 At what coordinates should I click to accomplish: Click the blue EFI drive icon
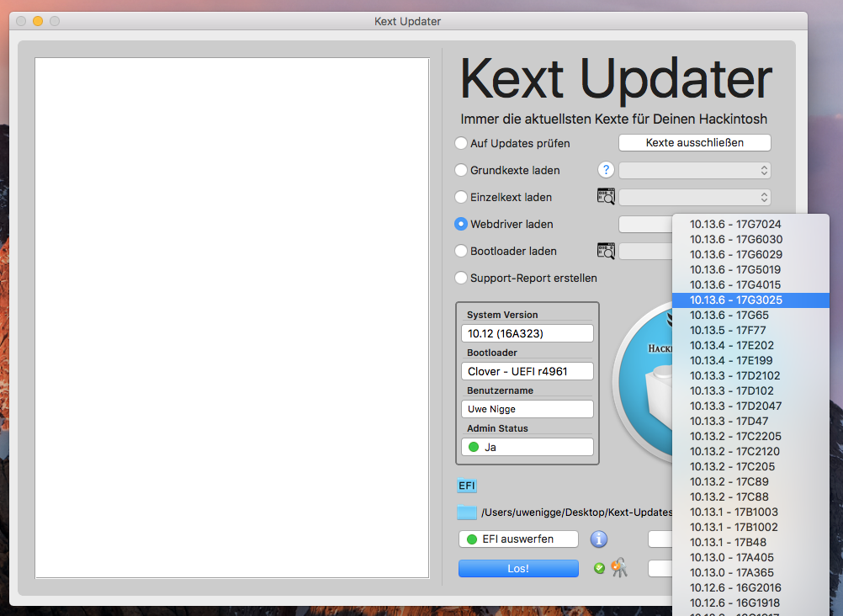click(x=467, y=486)
